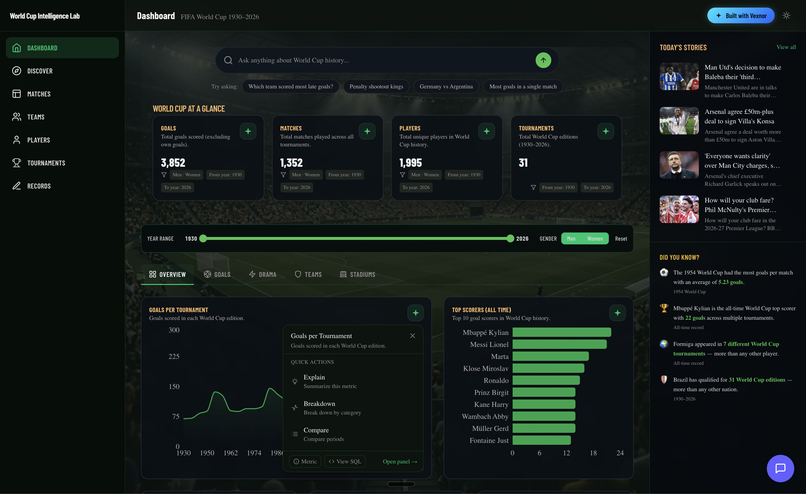The height and width of the screenshot is (494, 806).
Task: Switch to the Drama tab
Action: pyautogui.click(x=262, y=275)
